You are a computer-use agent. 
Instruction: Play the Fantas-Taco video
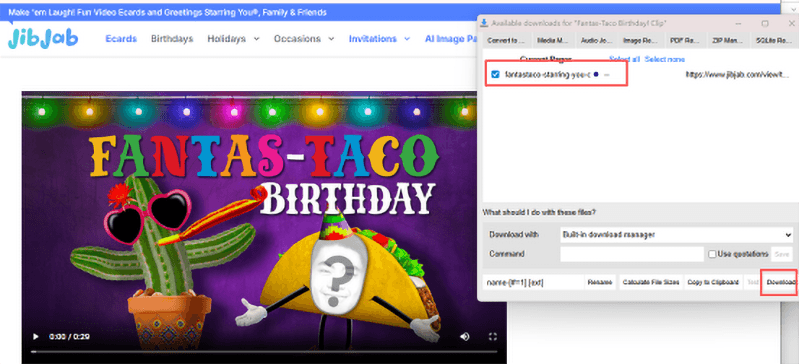(35, 336)
